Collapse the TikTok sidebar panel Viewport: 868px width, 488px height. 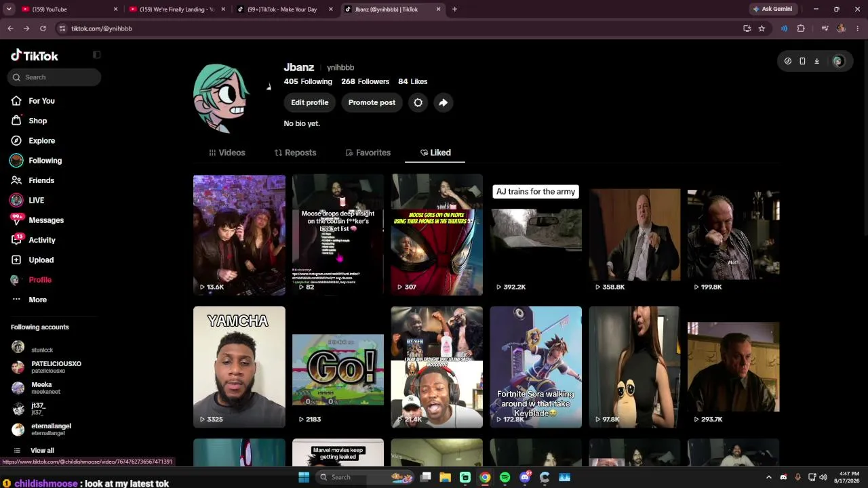click(96, 55)
